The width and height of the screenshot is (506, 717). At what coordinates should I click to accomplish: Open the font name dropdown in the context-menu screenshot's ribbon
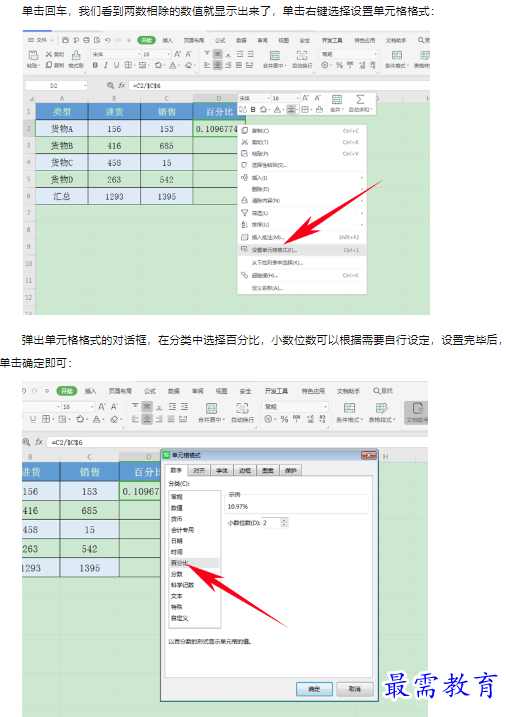(x=139, y=54)
